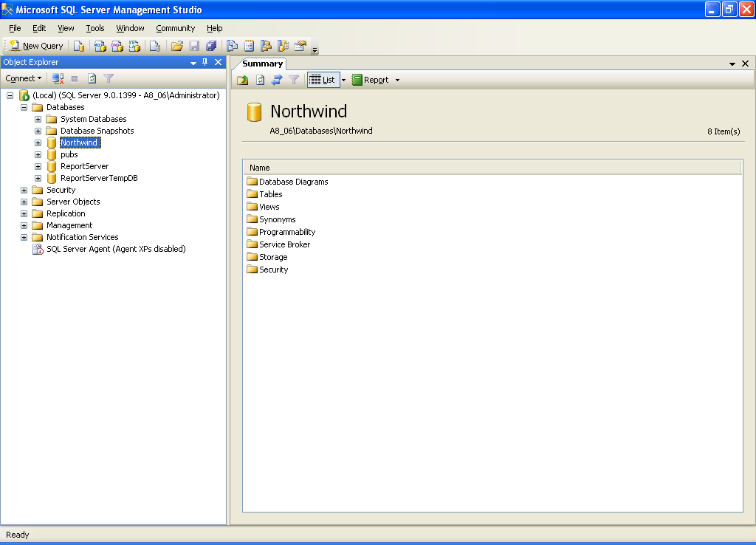Toggle the Report view button
Image resolution: width=756 pixels, height=545 pixels.
pos(370,79)
